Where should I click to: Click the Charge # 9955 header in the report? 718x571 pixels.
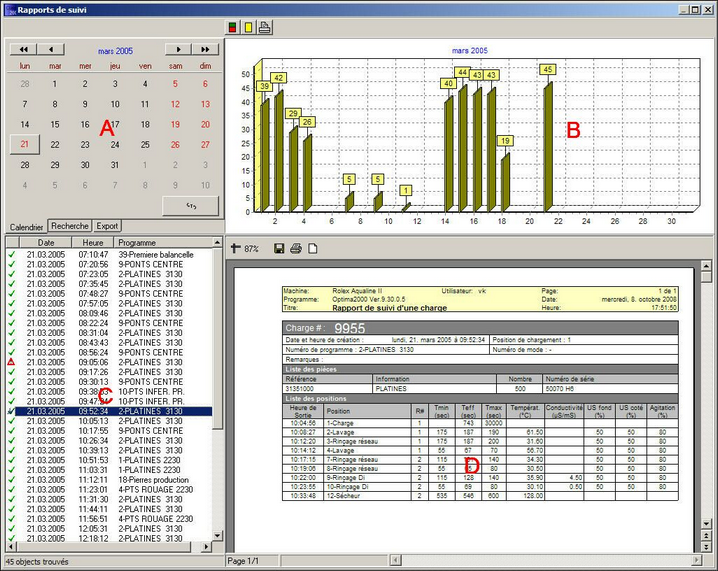pyautogui.click(x=480, y=328)
